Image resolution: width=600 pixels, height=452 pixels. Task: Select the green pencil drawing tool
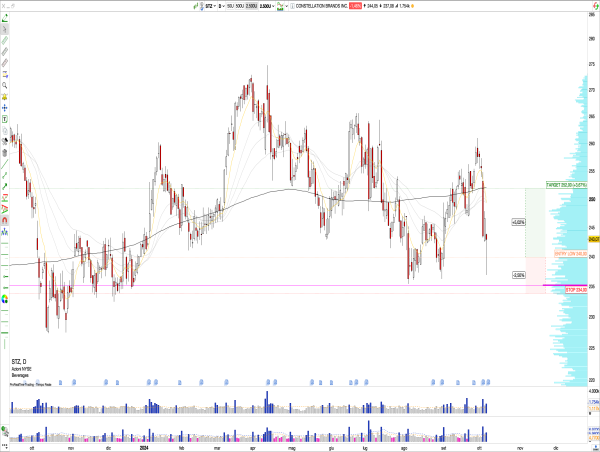[x=5, y=18]
